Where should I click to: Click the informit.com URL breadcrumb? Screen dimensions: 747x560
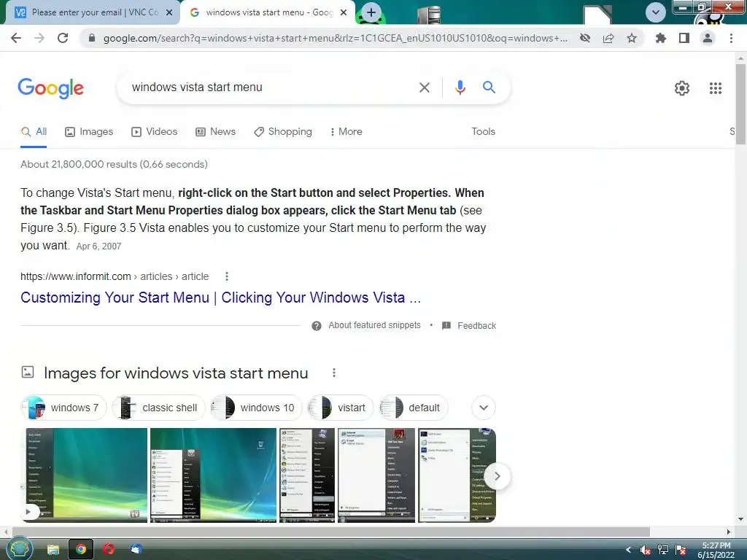[x=115, y=276]
